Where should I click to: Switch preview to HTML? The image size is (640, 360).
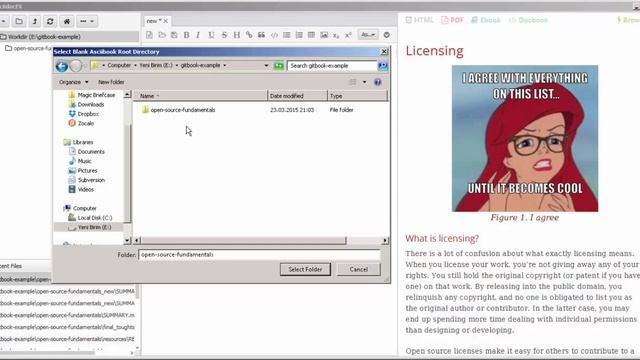[x=419, y=20]
